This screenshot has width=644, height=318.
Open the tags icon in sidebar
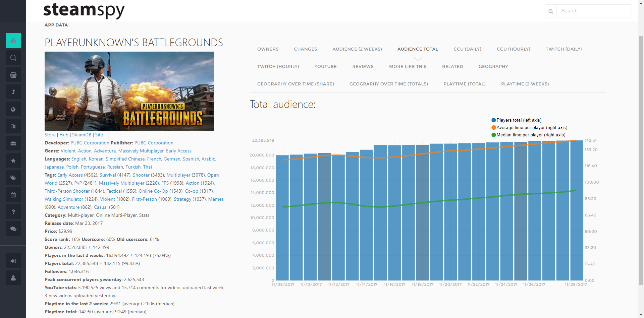tap(13, 177)
